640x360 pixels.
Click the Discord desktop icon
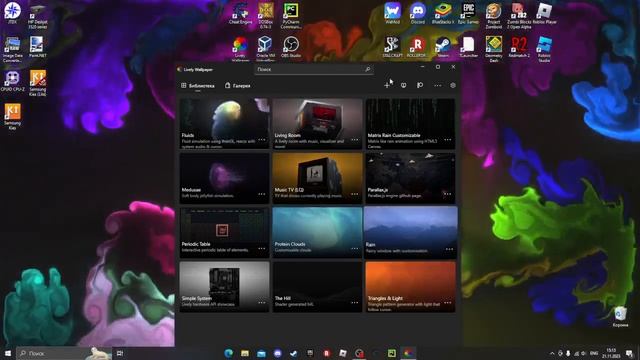[418, 13]
